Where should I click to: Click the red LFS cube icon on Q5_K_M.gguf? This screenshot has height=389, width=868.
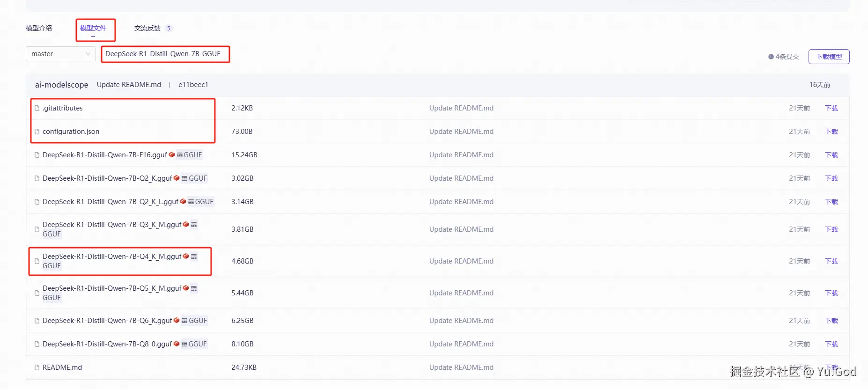click(186, 288)
